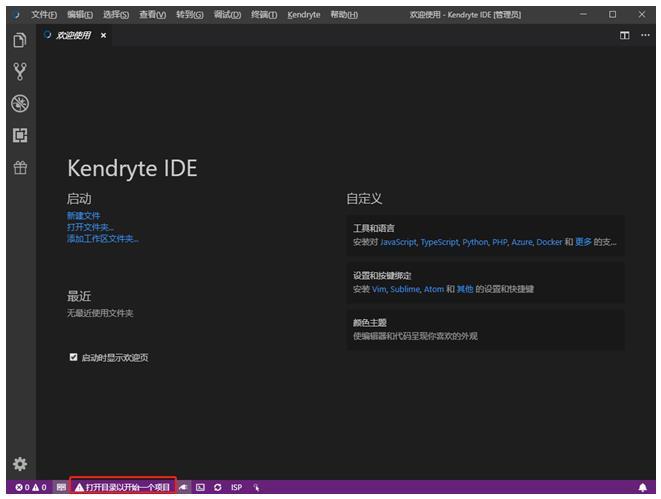The image size is (661, 499).
Task: Click the split editor icon
Action: [x=624, y=35]
